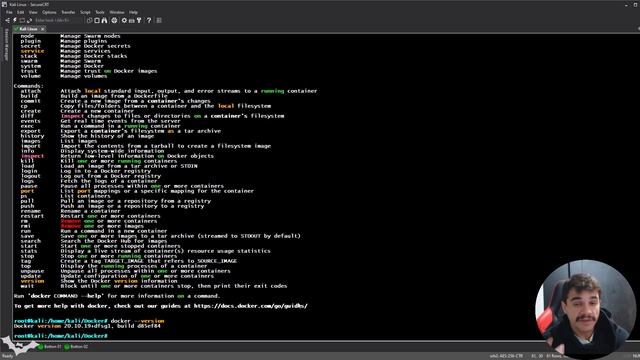This screenshot has height=360, width=640.
Task: Click the 'build' command row
Action: pyautogui.click(x=94, y=96)
